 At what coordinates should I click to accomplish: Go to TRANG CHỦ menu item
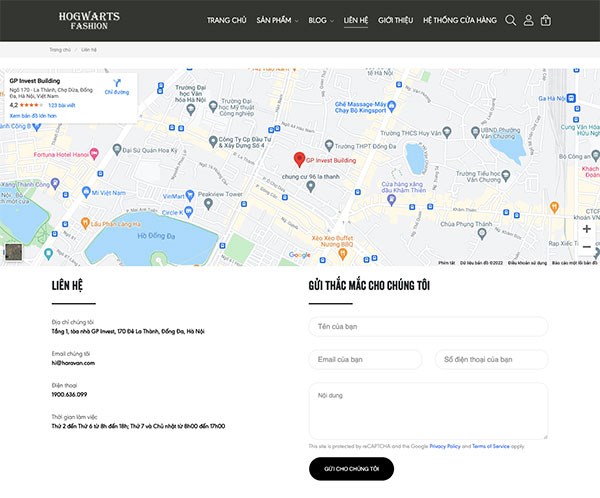point(227,20)
